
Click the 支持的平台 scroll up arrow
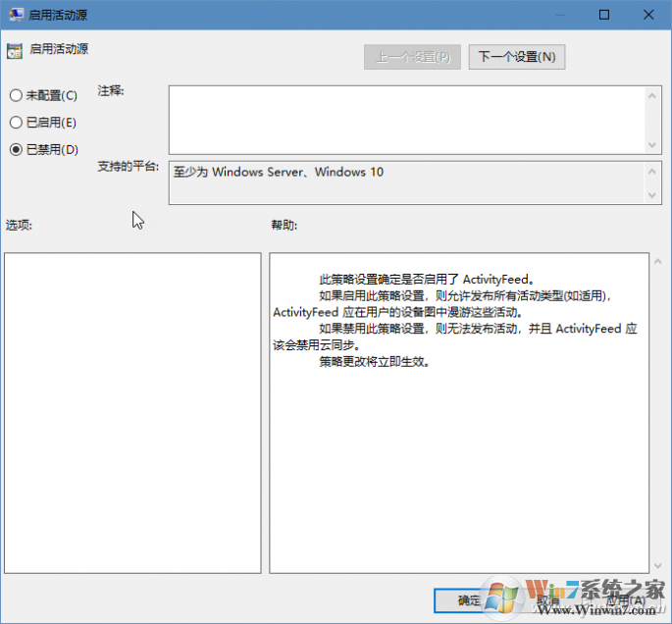click(x=652, y=172)
